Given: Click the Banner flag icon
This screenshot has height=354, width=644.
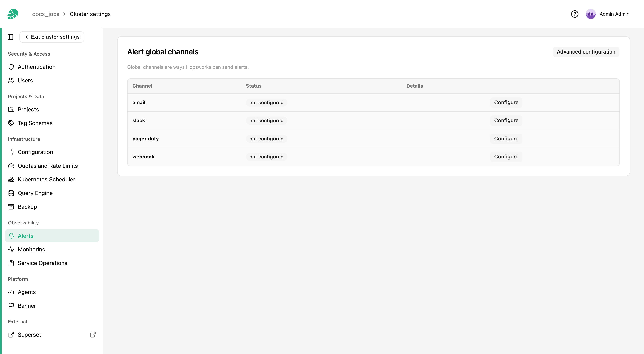Looking at the screenshot, I should [11, 306].
